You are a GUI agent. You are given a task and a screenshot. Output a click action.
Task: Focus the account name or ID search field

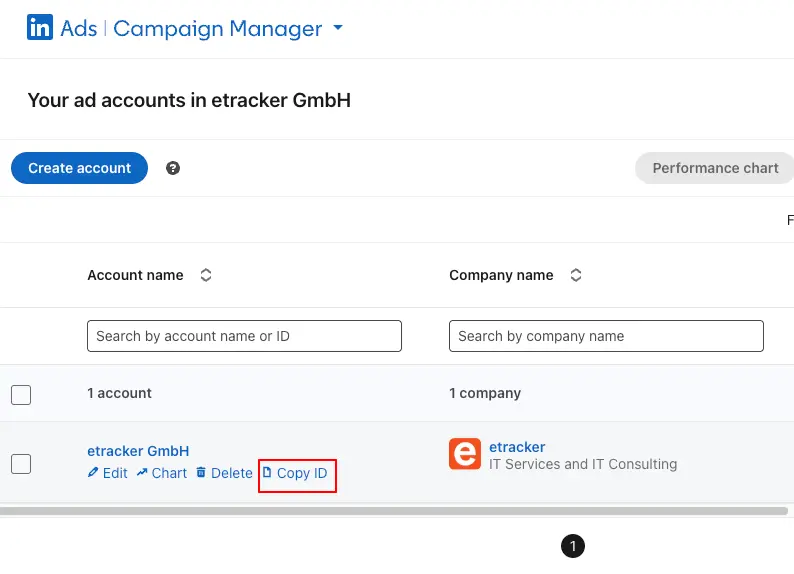pos(244,336)
